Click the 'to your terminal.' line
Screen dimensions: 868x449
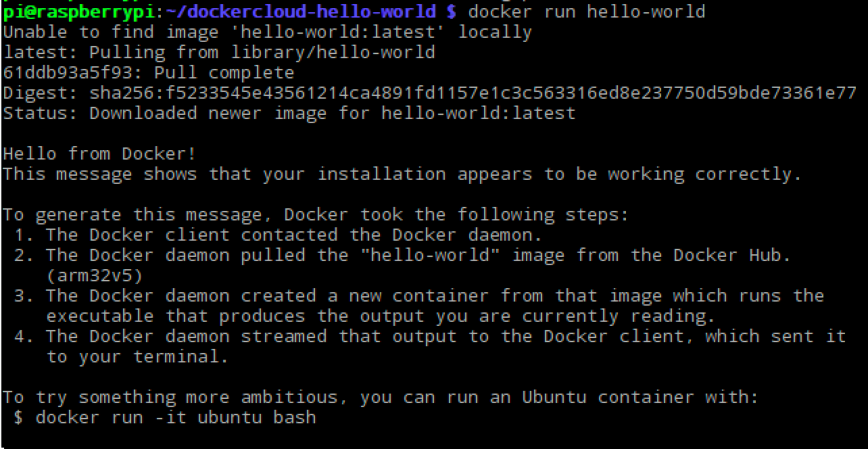[x=137, y=357]
